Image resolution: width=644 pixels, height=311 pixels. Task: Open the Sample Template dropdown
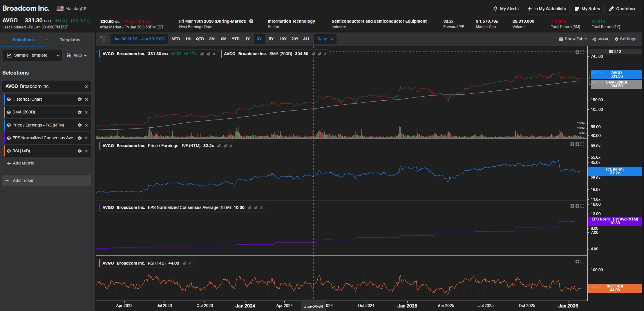coord(32,55)
